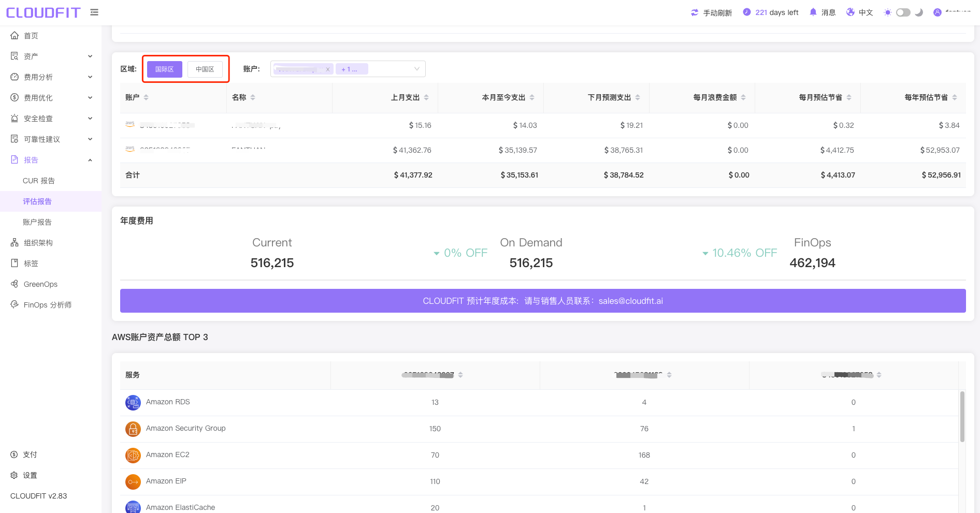The height and width of the screenshot is (513, 980).
Task: Click the 可靠性建议 document icon
Action: (x=15, y=139)
